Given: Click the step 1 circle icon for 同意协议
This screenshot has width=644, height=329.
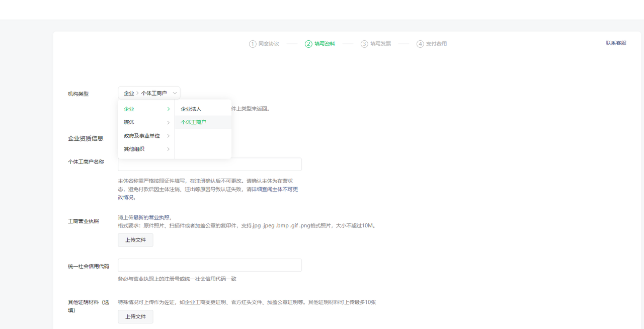Looking at the screenshot, I should click(253, 44).
